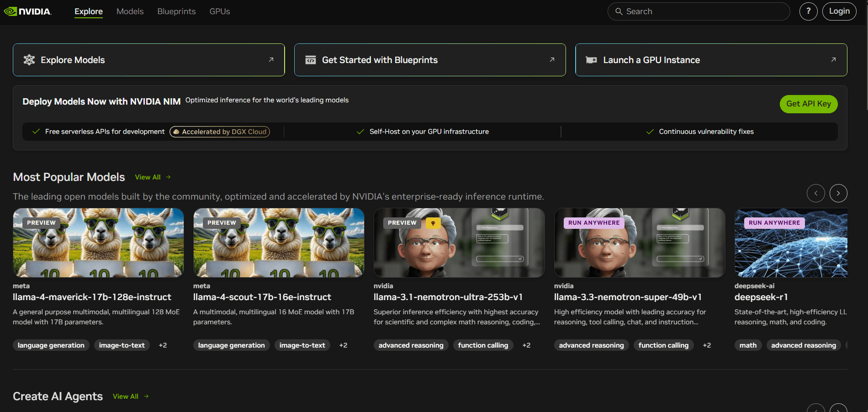Click the Get API Key button
This screenshot has width=868, height=412.
coord(808,104)
